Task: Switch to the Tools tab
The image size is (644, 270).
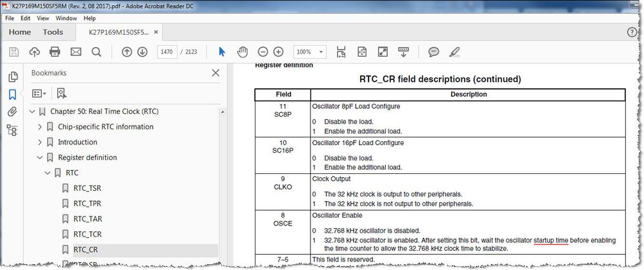Action: click(53, 32)
